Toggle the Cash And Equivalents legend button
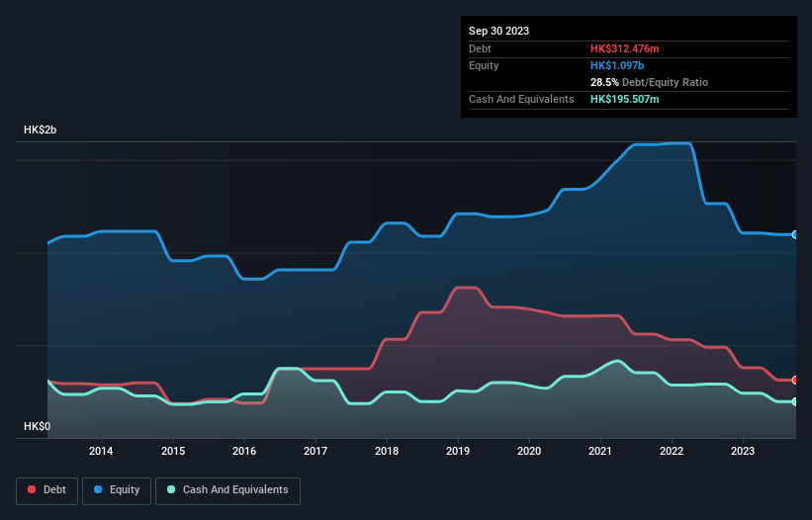Viewport: 812px width, 520px height. [x=227, y=490]
